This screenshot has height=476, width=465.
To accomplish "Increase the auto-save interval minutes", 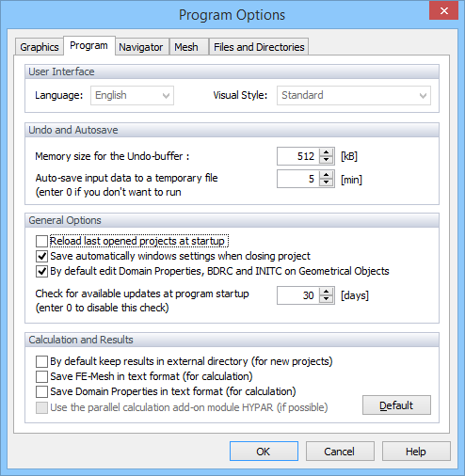I will coord(326,175).
